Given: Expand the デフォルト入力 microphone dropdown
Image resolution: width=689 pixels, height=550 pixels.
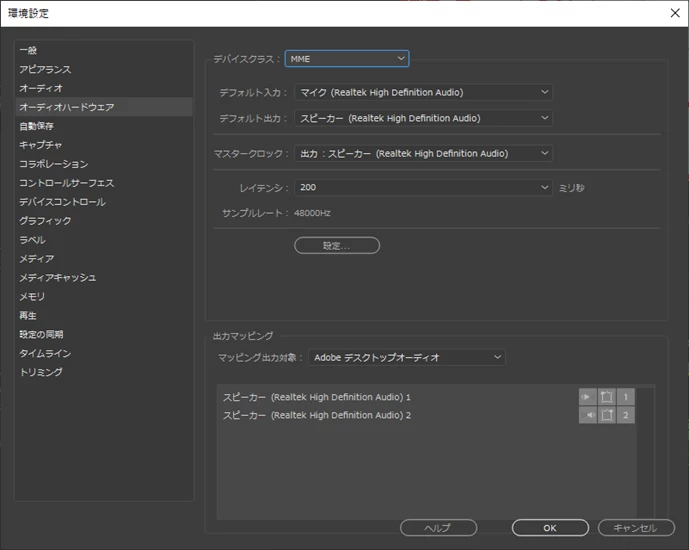Looking at the screenshot, I should pyautogui.click(x=423, y=92).
